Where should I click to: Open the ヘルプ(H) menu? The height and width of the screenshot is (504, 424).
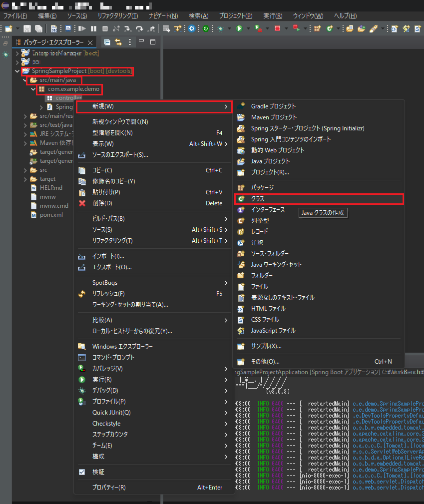click(345, 16)
